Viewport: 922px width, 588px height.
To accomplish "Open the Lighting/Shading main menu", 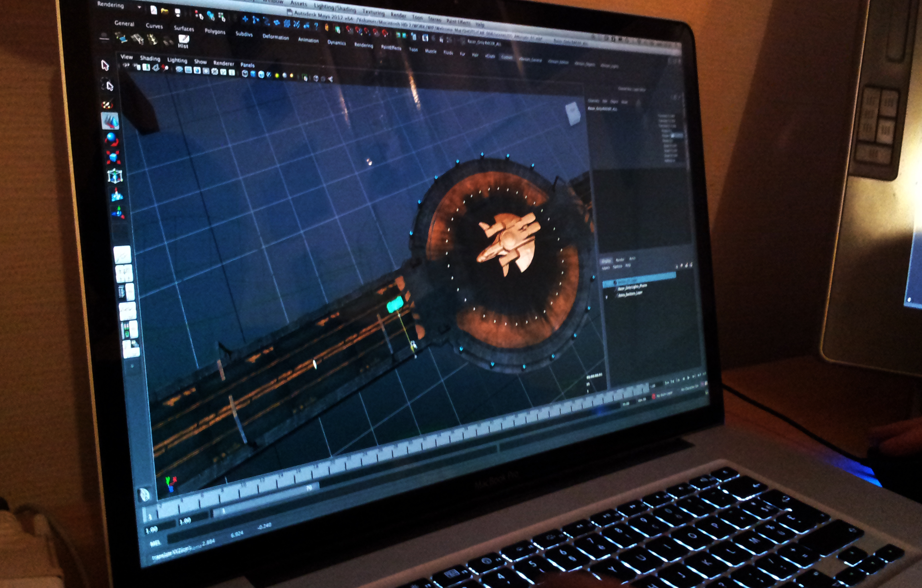I will click(x=335, y=8).
